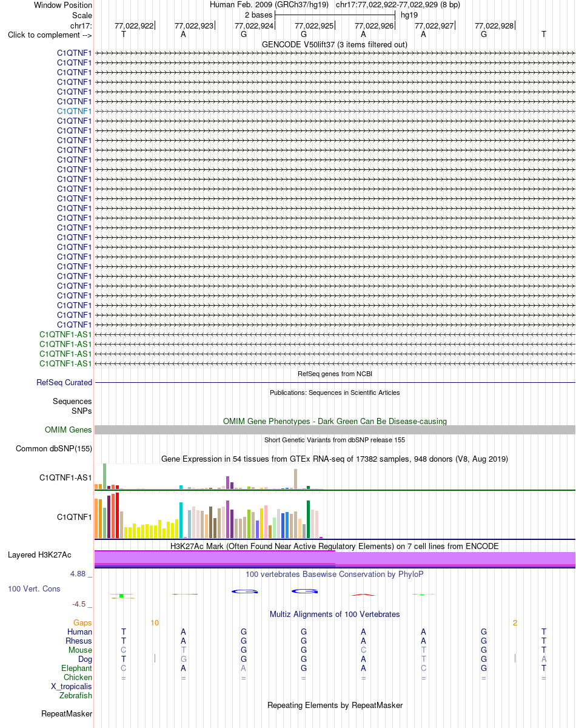Select the light-blue highlighted C1QTNF1 transcript label
576x728 pixels.
click(x=75, y=111)
